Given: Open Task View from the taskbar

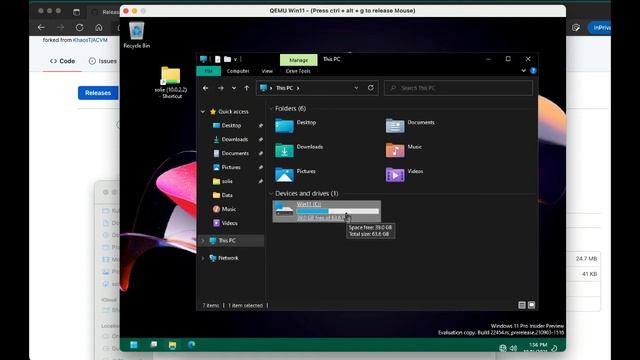Looking at the screenshot, I should (x=154, y=345).
